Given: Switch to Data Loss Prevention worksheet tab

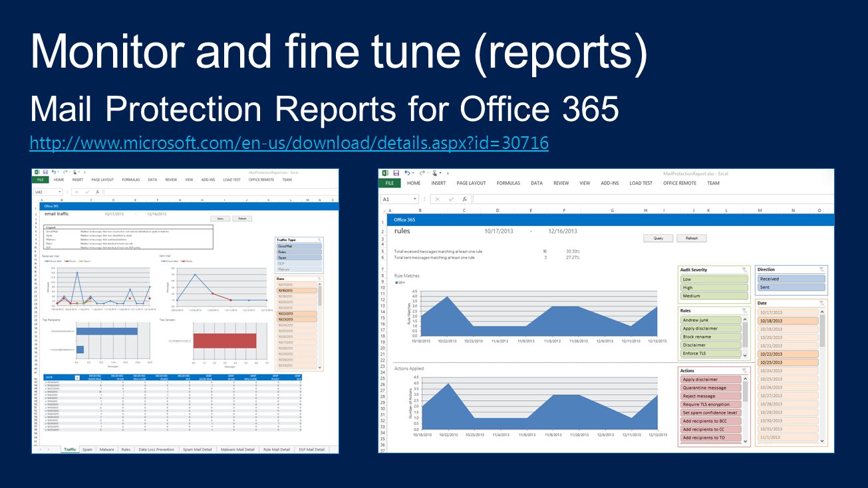Looking at the screenshot, I should [x=156, y=449].
